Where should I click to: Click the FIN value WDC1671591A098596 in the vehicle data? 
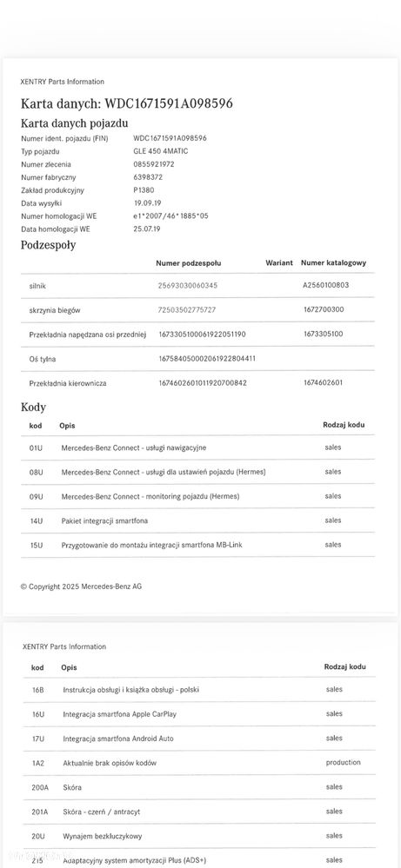(170, 138)
